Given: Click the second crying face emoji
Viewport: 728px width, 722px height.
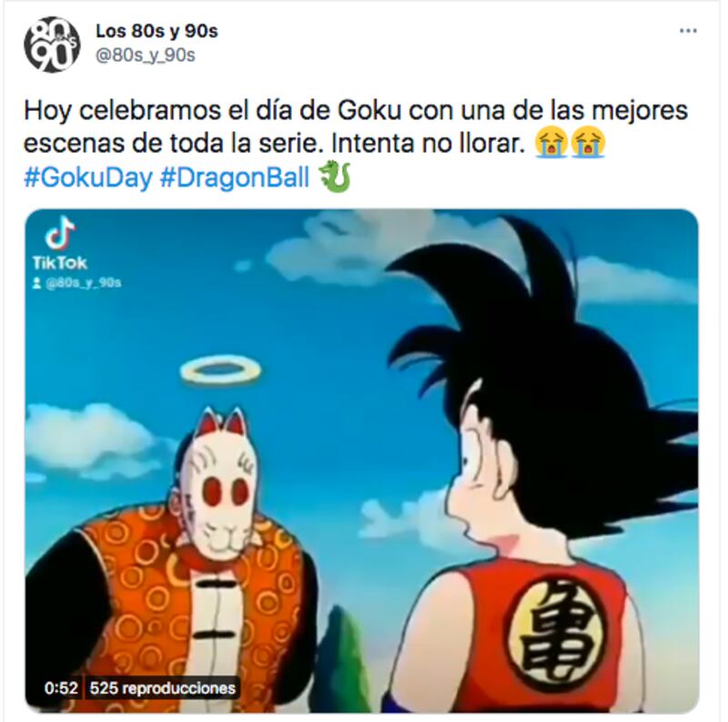Looking at the screenshot, I should [x=588, y=143].
